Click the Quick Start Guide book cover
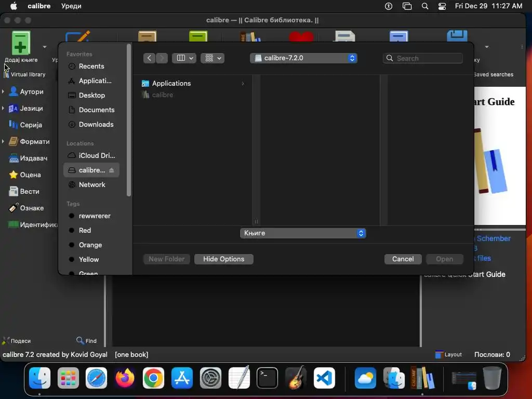Image resolution: width=532 pixels, height=399 pixels. point(500,156)
